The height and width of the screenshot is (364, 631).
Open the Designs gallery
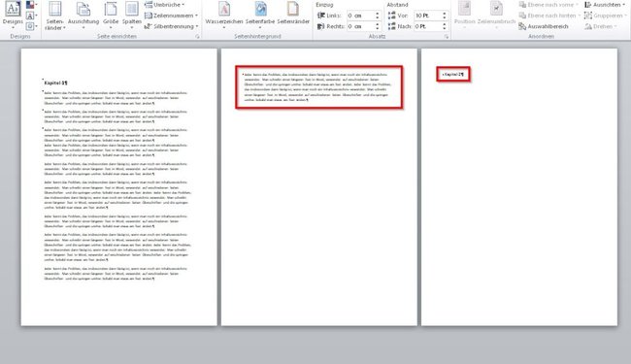(13, 15)
